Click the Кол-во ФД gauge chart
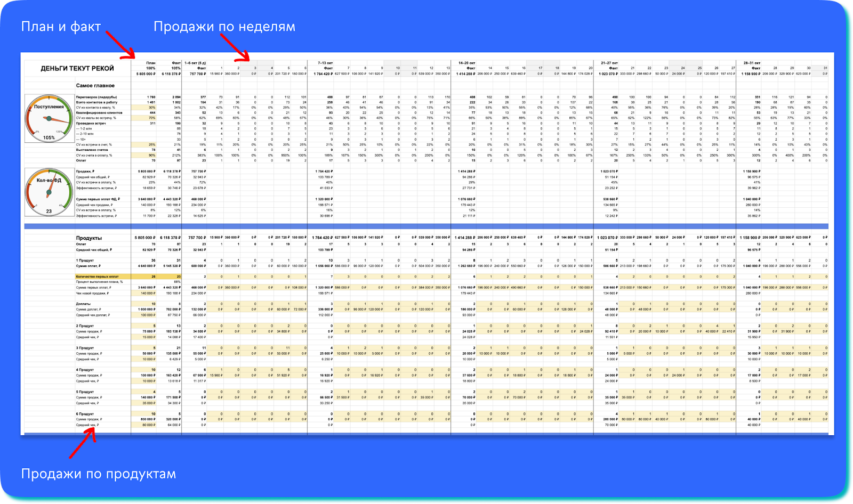 49,192
